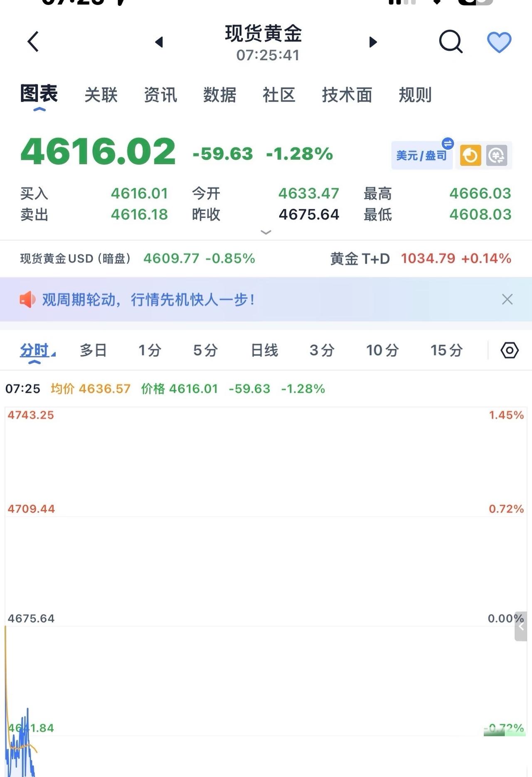Image resolution: width=532 pixels, height=777 pixels.
Task: Tap the 最低 value 4608.03
Action: (480, 215)
